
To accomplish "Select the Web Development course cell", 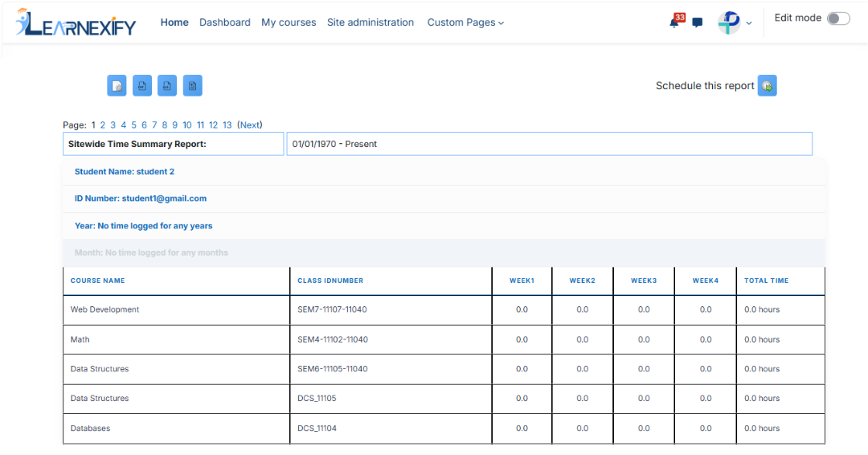I will tap(177, 310).
